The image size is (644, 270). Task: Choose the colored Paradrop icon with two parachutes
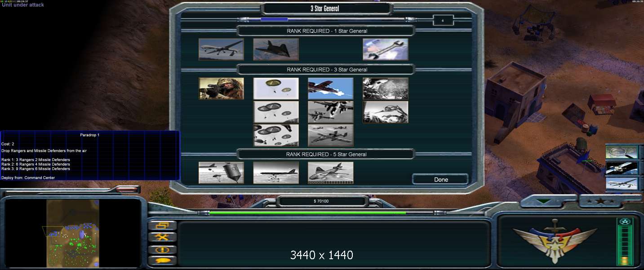276,89
